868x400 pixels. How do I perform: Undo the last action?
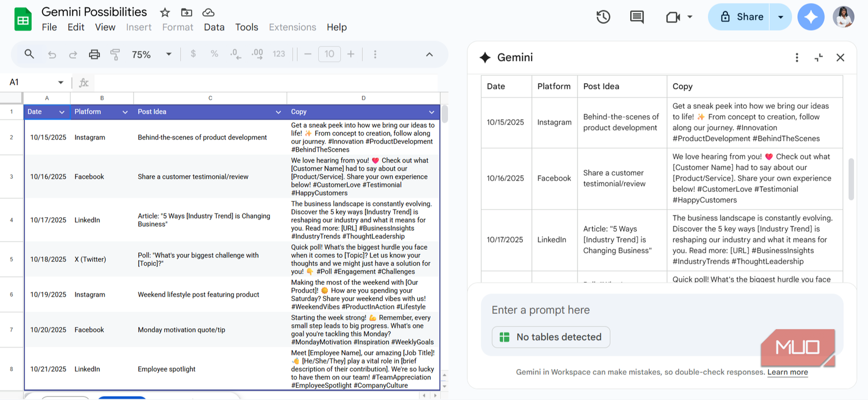[x=52, y=54]
